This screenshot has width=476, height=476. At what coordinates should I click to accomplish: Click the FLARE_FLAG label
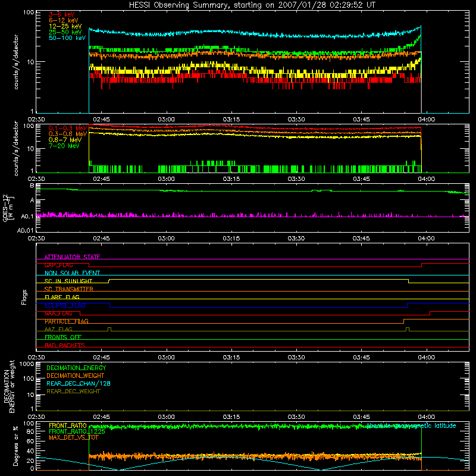point(62,297)
